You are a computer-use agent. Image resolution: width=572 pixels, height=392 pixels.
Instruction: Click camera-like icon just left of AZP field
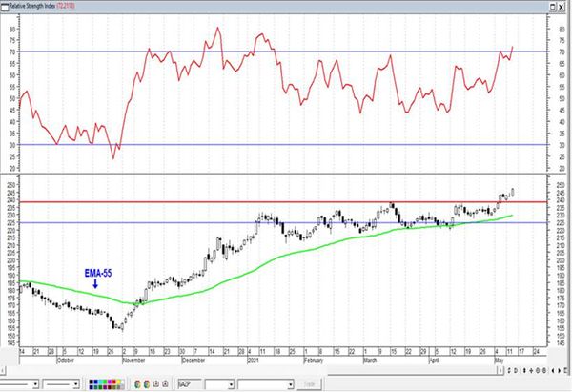coord(165,384)
